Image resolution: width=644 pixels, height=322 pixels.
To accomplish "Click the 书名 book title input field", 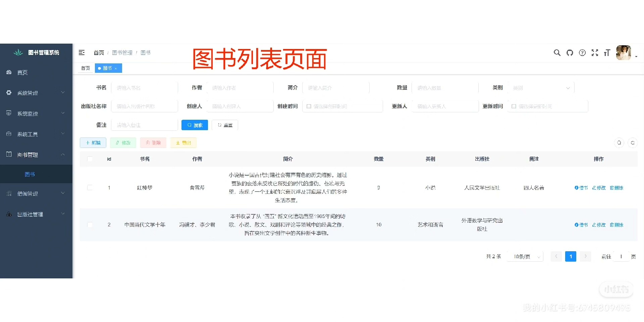I will point(144,88).
